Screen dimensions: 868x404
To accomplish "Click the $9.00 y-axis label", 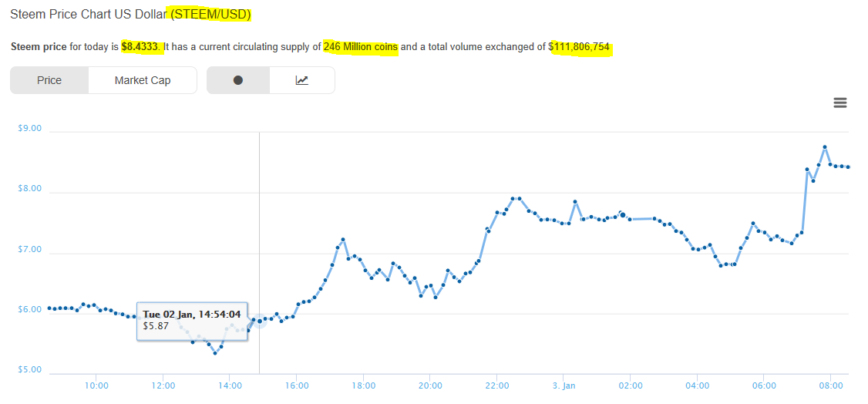I will (x=30, y=129).
